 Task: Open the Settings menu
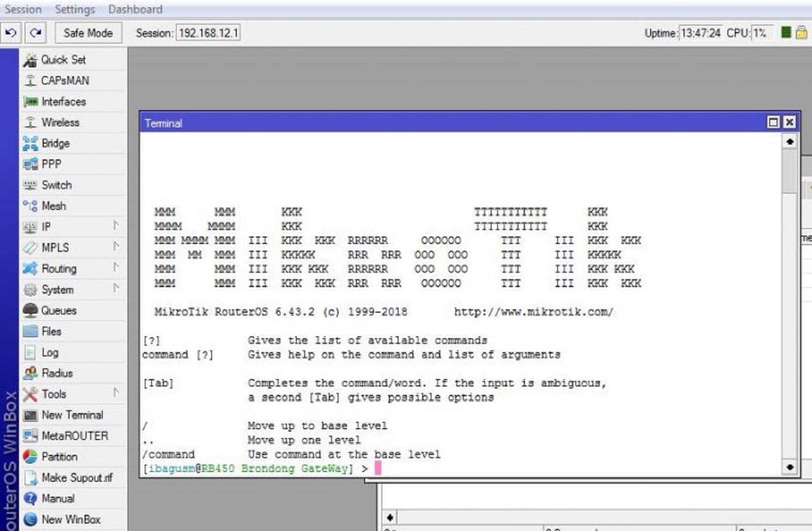[75, 9]
